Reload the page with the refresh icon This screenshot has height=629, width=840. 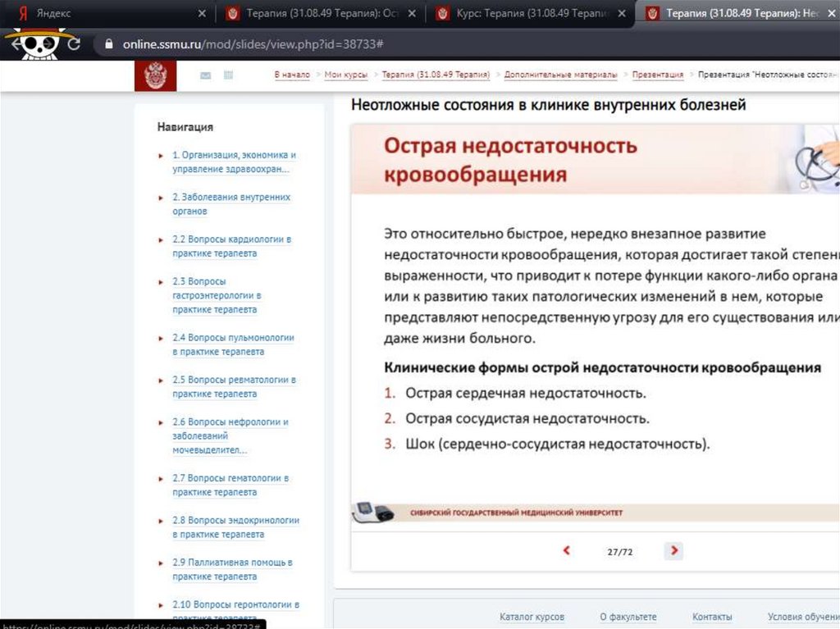[74, 44]
